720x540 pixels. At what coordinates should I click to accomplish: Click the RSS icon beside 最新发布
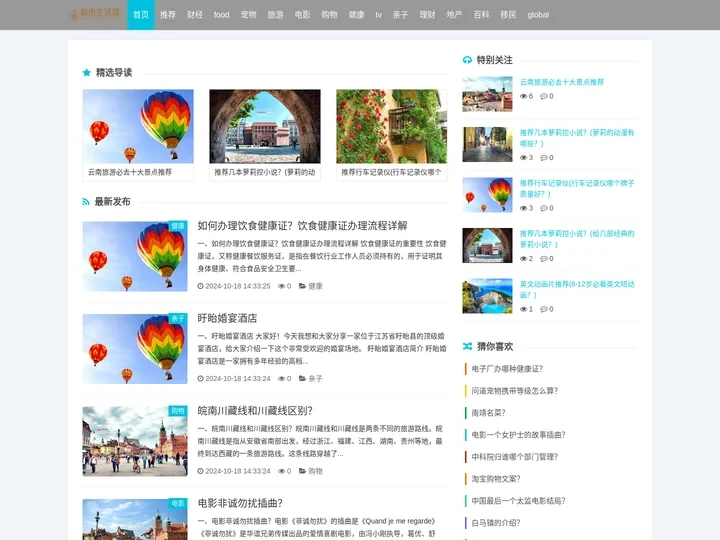point(86,202)
